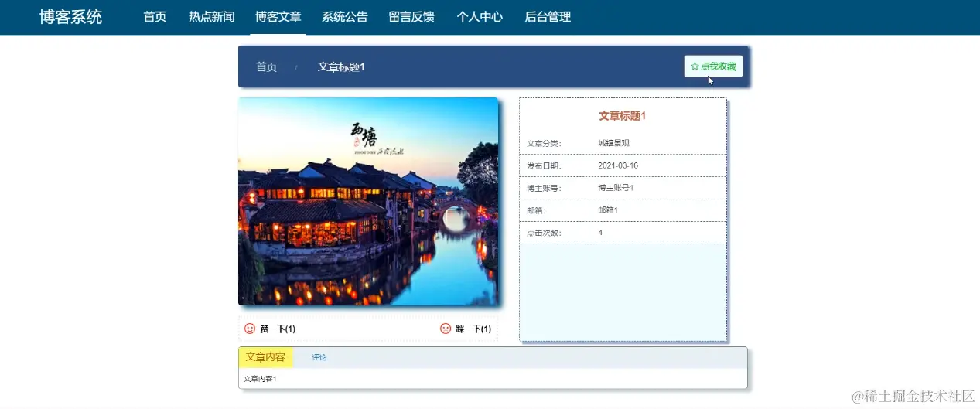Open the 留言反馈 page
The height and width of the screenshot is (409, 980).
pyautogui.click(x=412, y=17)
